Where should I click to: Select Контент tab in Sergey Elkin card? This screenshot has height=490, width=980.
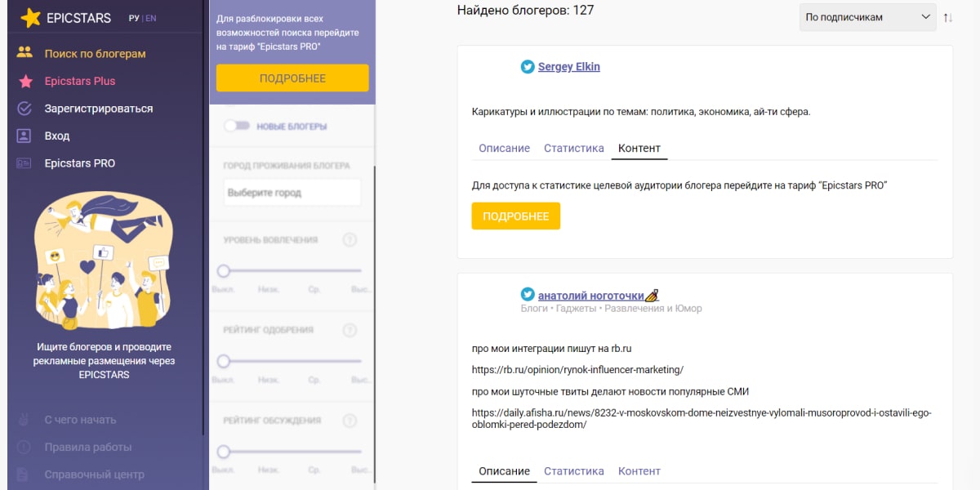click(639, 149)
